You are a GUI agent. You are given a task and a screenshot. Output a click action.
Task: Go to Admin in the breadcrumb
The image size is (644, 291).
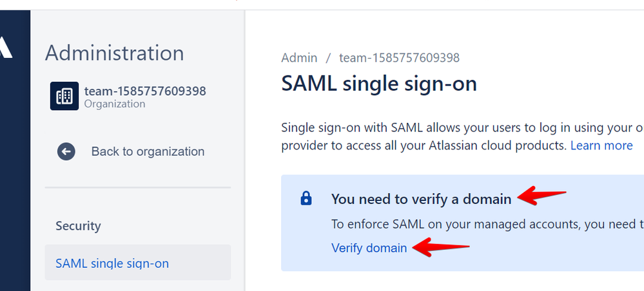click(x=299, y=58)
